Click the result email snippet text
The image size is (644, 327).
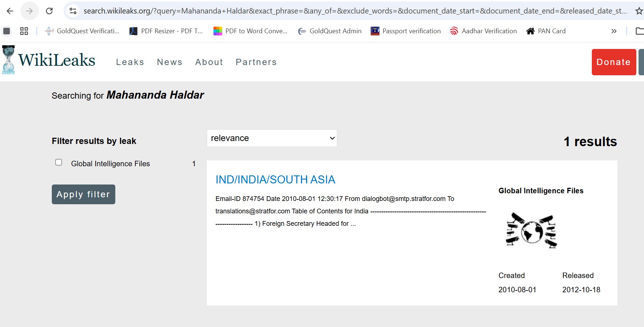[x=351, y=211]
